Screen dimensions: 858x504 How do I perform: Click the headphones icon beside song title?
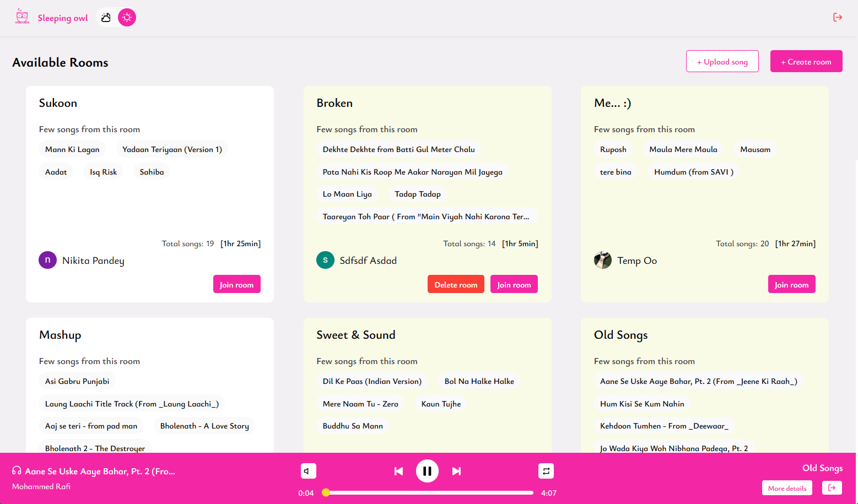17,471
